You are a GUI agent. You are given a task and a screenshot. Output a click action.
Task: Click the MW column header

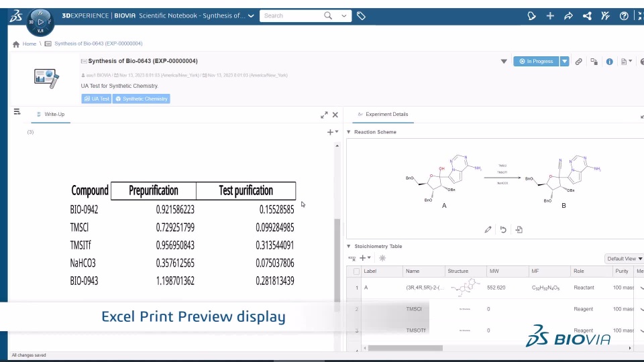click(508, 271)
